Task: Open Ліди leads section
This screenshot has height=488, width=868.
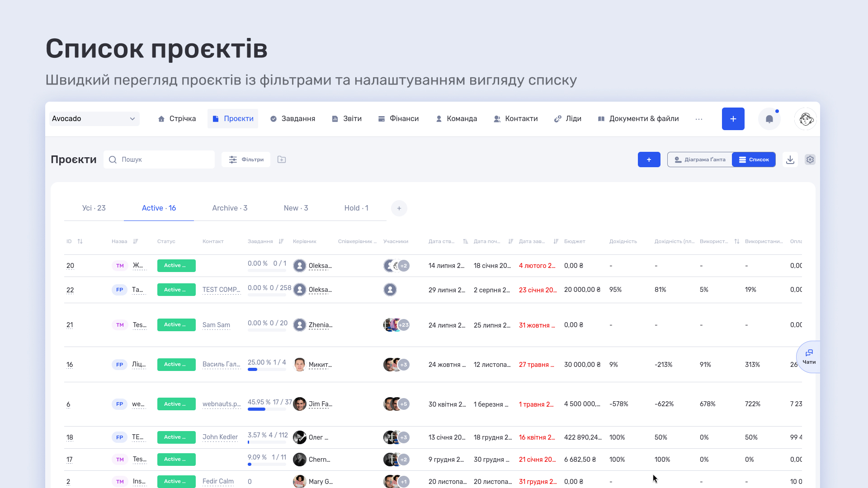Action: point(568,119)
